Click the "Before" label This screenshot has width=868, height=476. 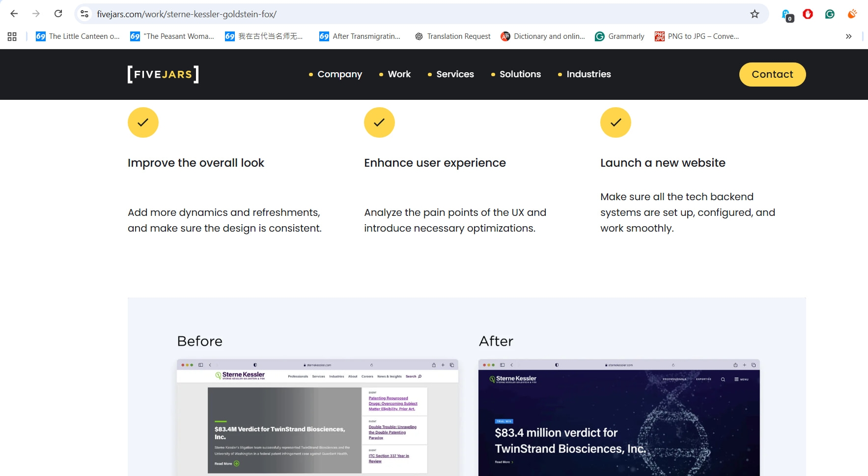point(199,341)
